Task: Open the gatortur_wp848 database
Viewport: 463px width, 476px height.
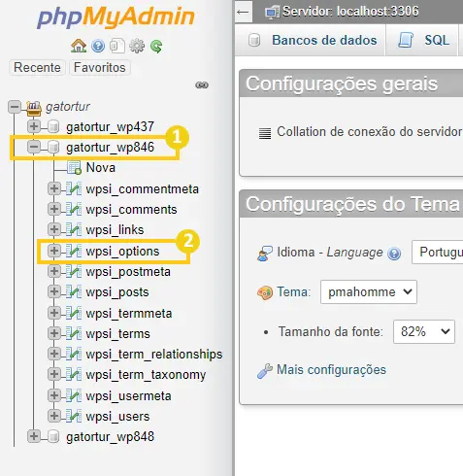Action: [x=110, y=436]
